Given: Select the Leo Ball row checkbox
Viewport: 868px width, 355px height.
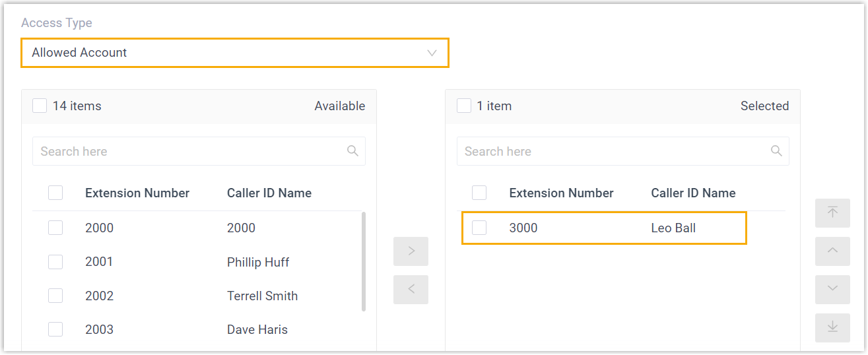Looking at the screenshot, I should pos(479,228).
